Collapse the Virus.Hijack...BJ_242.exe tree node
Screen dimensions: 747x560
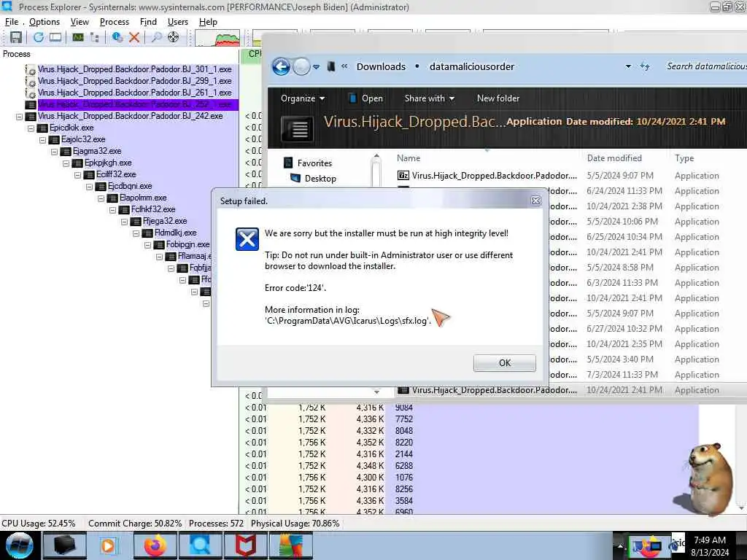[x=19, y=116]
